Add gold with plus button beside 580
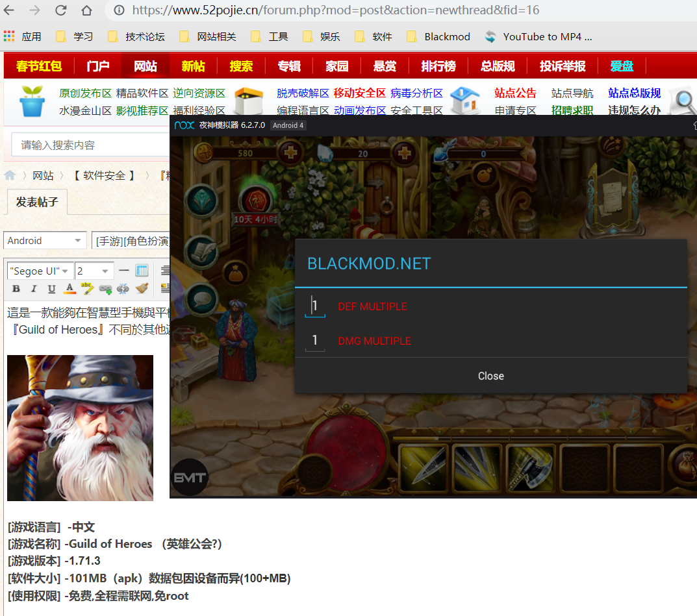Image resolution: width=697 pixels, height=616 pixels. tap(291, 153)
